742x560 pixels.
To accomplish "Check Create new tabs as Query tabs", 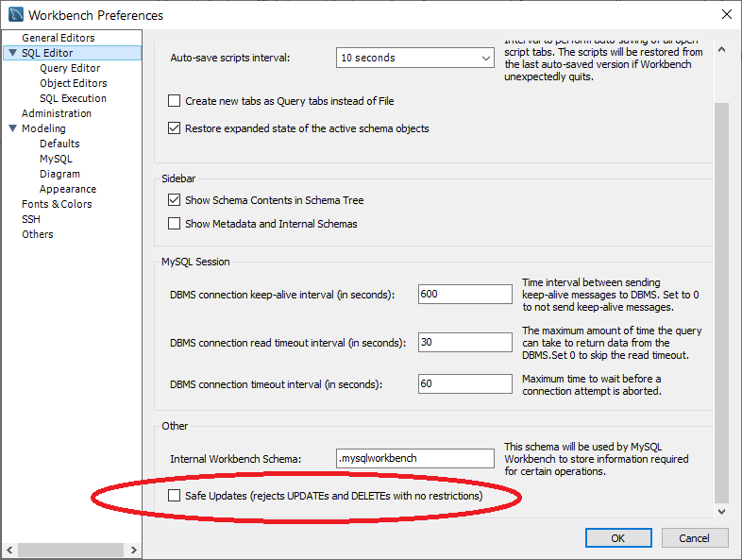I will 174,101.
